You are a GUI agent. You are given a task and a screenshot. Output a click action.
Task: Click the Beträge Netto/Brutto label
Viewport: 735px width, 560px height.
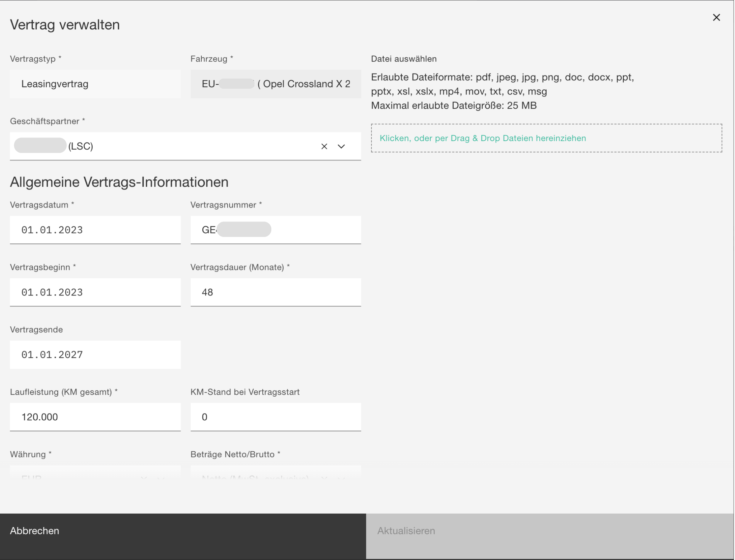(x=235, y=454)
